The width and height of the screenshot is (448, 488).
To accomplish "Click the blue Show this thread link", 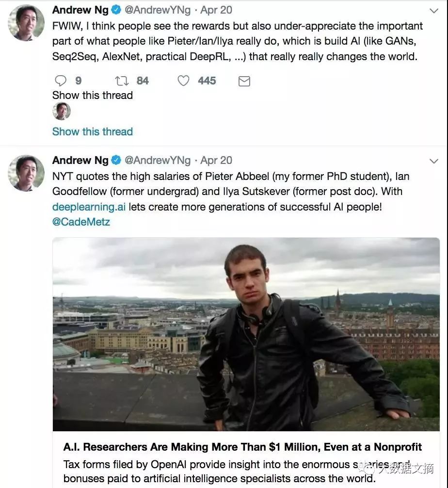I will [x=93, y=131].
